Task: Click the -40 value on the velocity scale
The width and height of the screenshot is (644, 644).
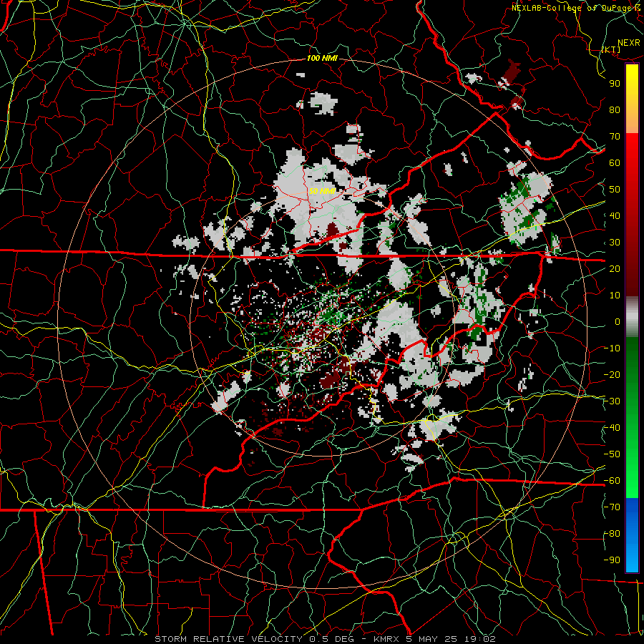Action: click(612, 428)
